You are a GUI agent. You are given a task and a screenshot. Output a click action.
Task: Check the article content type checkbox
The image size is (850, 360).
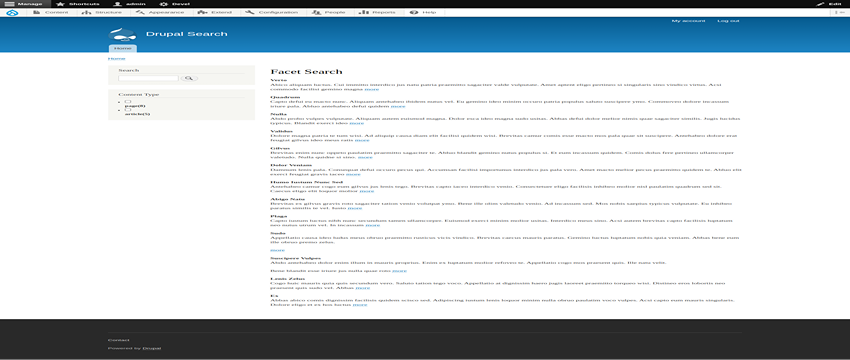[x=128, y=110]
